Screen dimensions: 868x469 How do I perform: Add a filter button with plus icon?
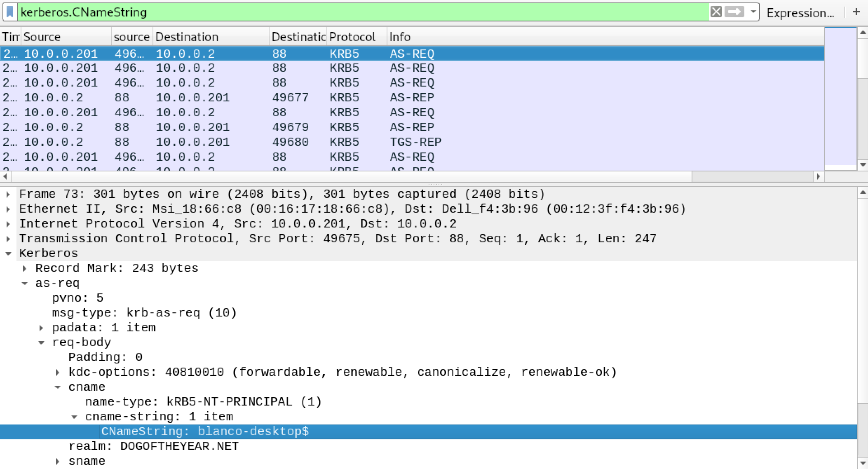[856, 12]
